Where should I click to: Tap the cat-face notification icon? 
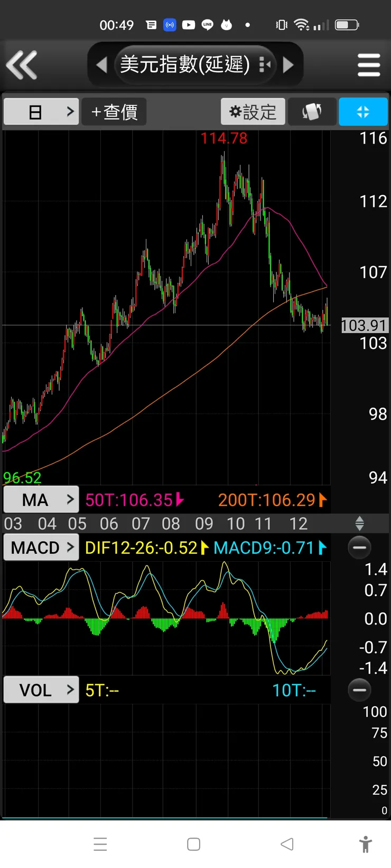[227, 25]
